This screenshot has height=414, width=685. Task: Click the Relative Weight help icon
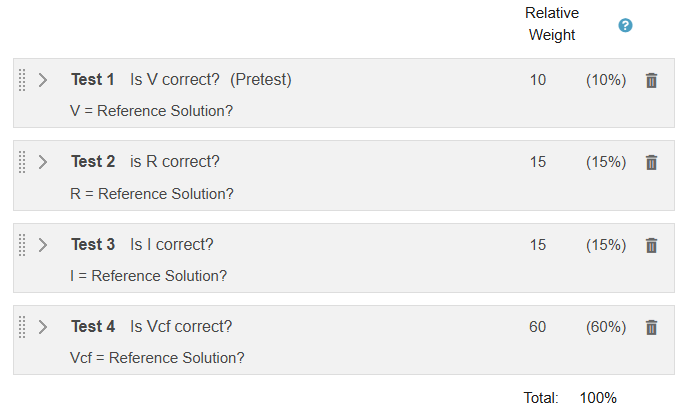pyautogui.click(x=626, y=26)
